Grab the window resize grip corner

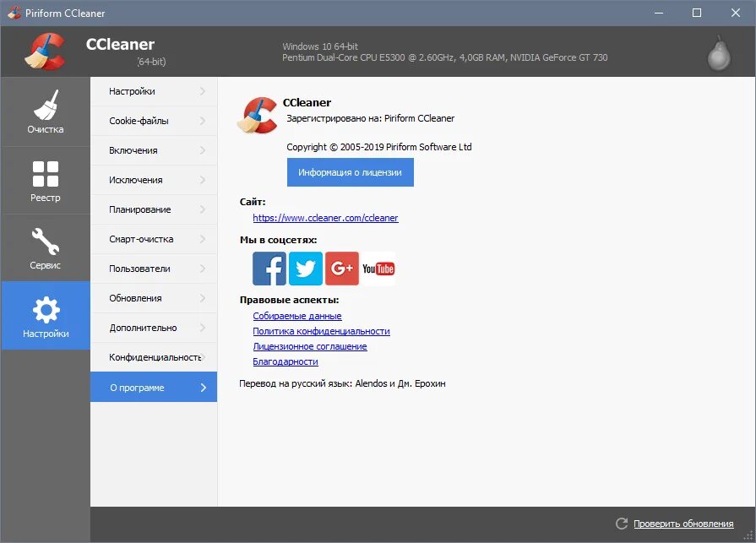coord(748,535)
